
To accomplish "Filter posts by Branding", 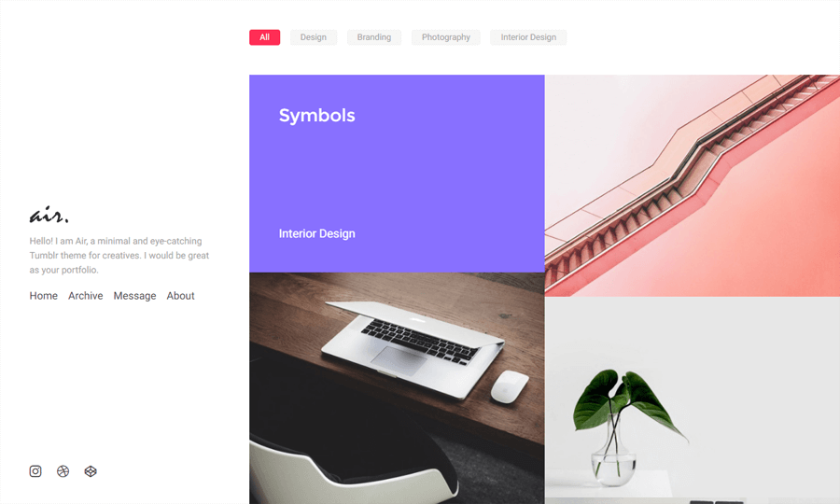I will point(374,37).
